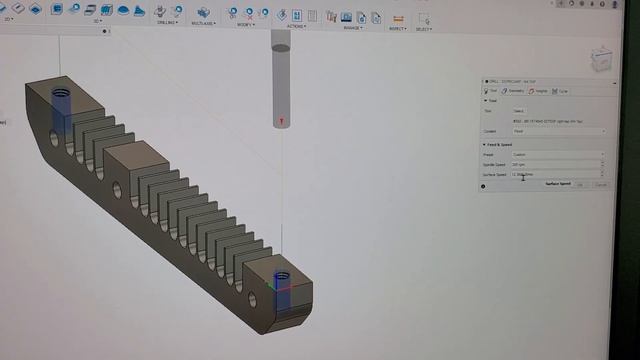640x360 pixels.
Task: Click the Spindle Speed input field
Action: point(556,164)
